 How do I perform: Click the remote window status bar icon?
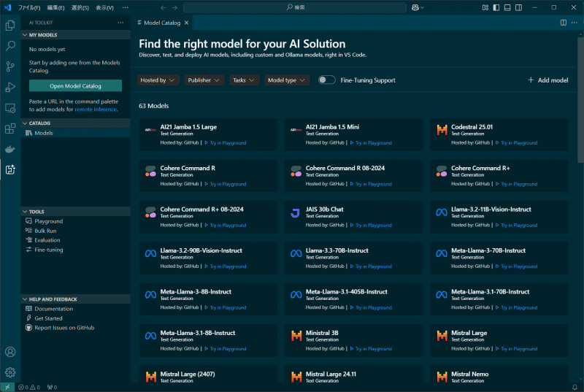tap(7, 387)
